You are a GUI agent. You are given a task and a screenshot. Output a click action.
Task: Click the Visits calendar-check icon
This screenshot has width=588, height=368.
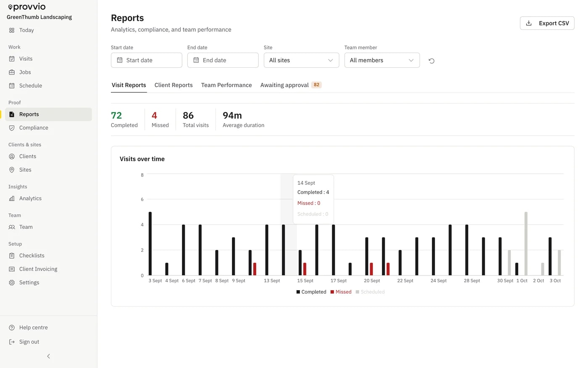click(12, 59)
